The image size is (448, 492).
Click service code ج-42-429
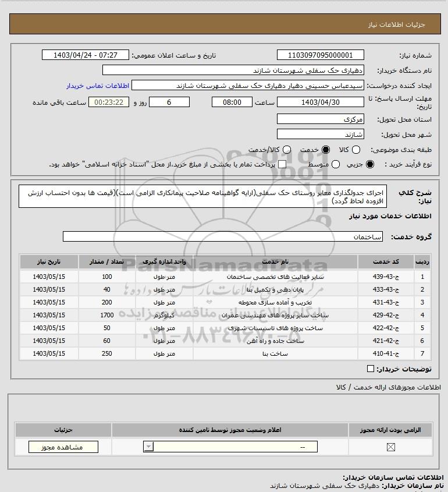tap(386, 315)
